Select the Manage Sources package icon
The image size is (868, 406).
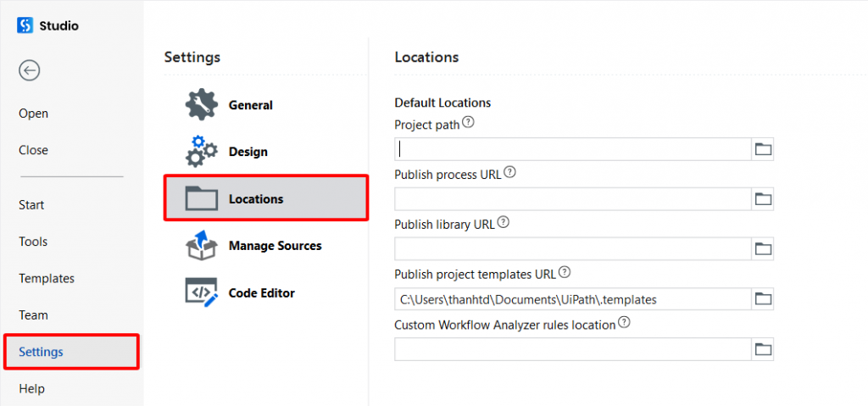[202, 245]
